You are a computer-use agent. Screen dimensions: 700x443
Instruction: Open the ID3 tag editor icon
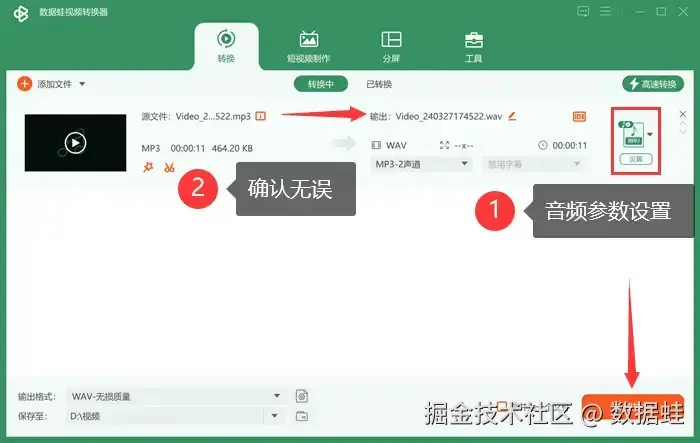point(579,117)
